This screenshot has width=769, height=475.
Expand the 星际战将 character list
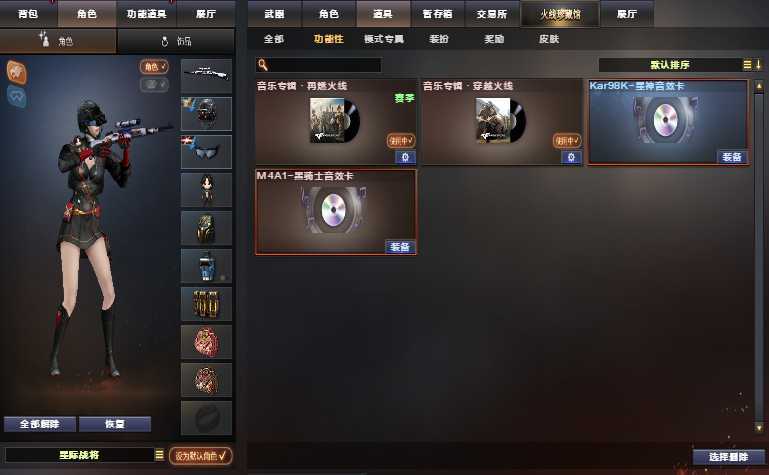click(159, 455)
